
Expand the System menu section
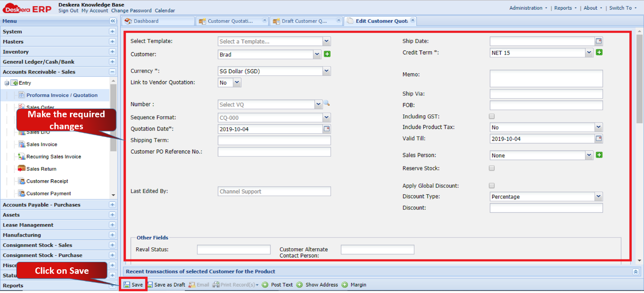[112, 31]
